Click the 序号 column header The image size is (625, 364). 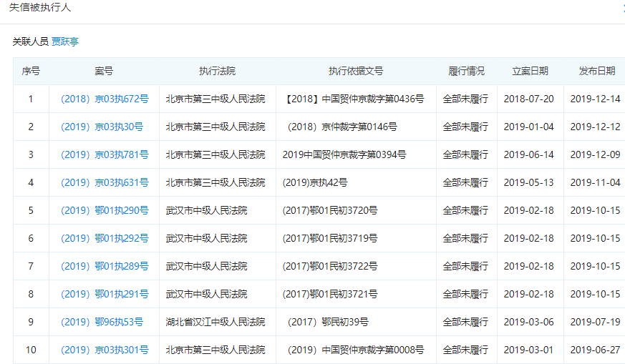click(x=31, y=72)
